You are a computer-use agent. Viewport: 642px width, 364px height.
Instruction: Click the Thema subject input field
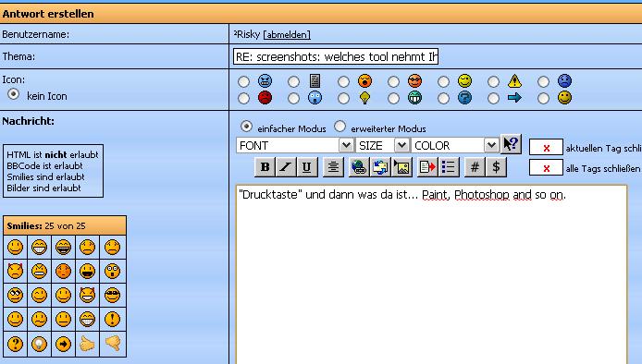336,56
